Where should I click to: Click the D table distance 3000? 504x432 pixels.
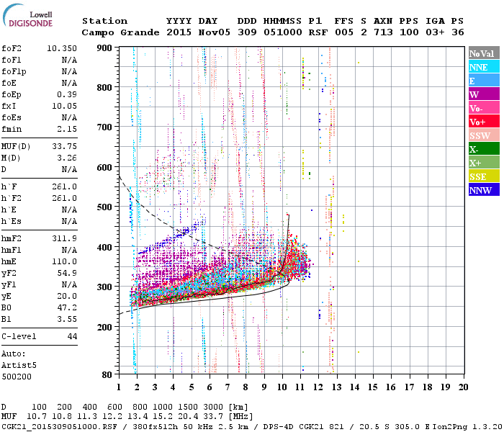213,407
